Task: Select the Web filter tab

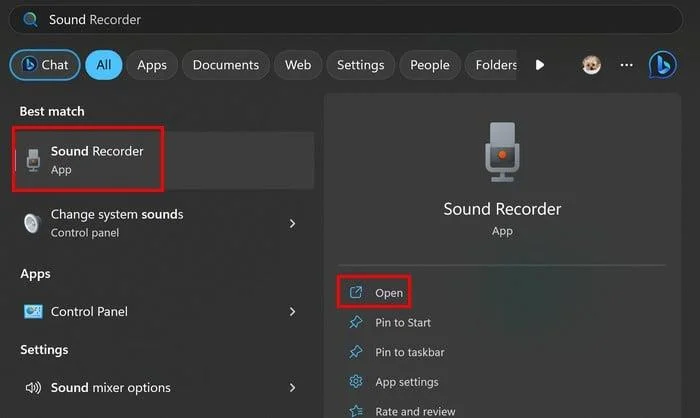Action: 298,65
